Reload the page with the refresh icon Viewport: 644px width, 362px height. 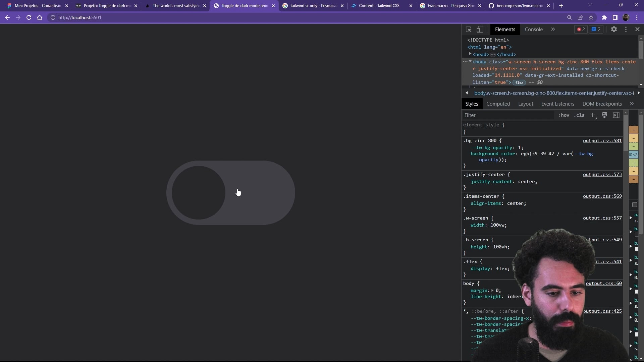pyautogui.click(x=29, y=17)
